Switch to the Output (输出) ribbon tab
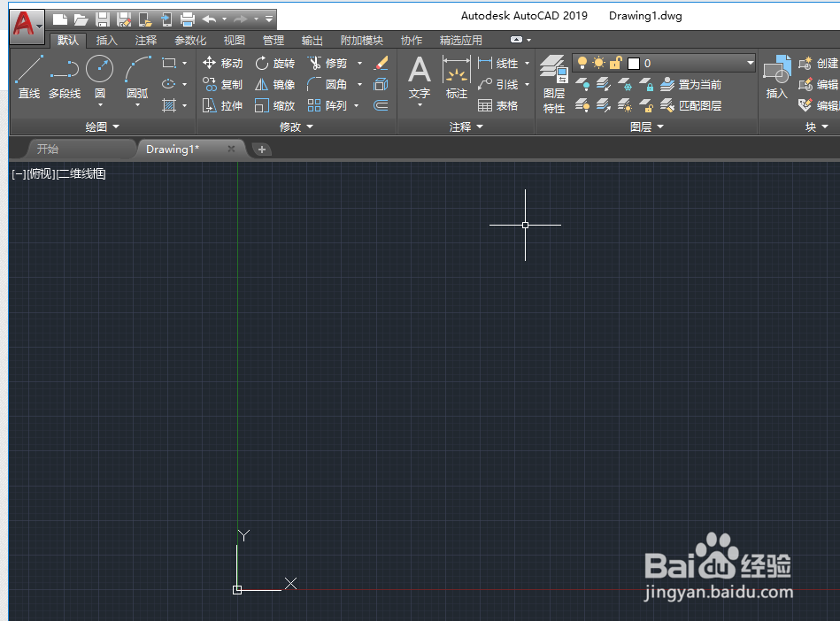This screenshot has width=840, height=621. pyautogui.click(x=312, y=40)
